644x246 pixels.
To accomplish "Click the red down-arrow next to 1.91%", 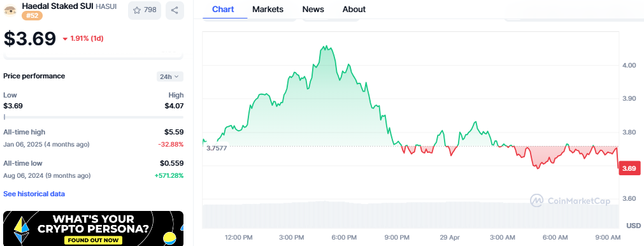I will coord(65,39).
